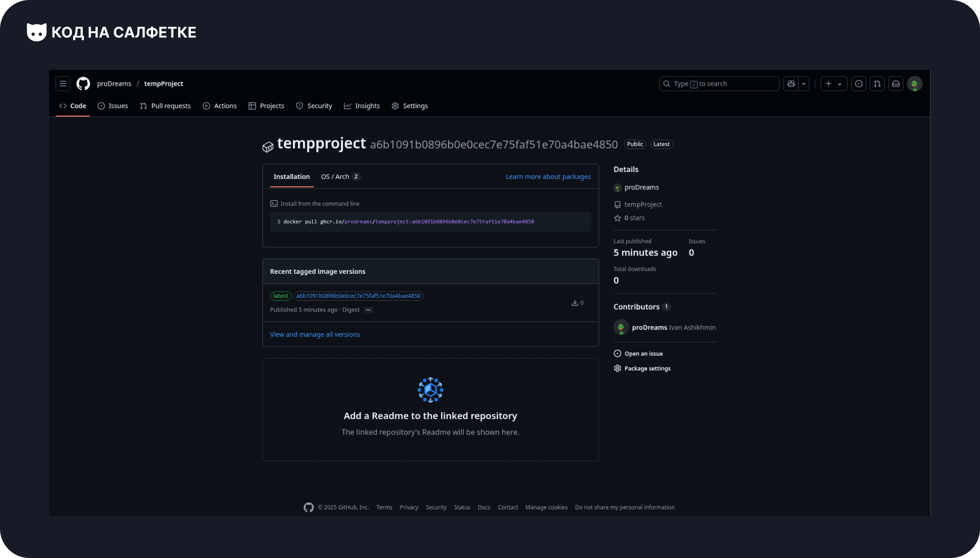Open the Copilot icon button
980x558 pixels.
(x=791, y=84)
